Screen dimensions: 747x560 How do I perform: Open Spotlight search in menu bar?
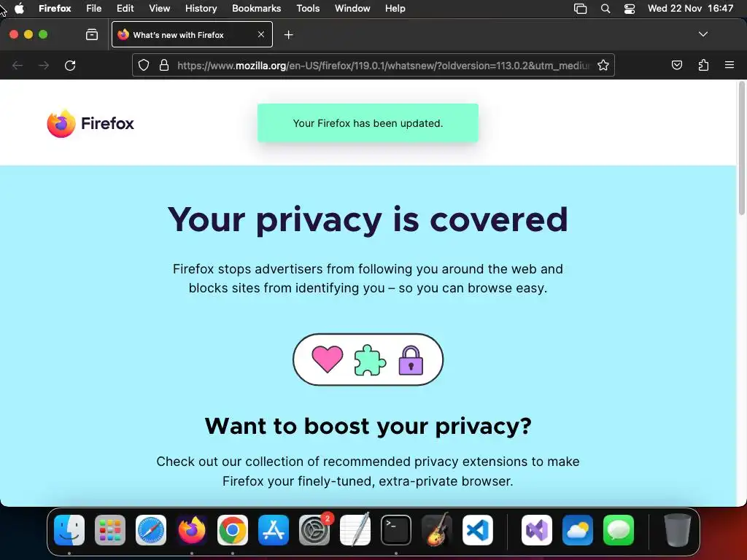(x=605, y=9)
